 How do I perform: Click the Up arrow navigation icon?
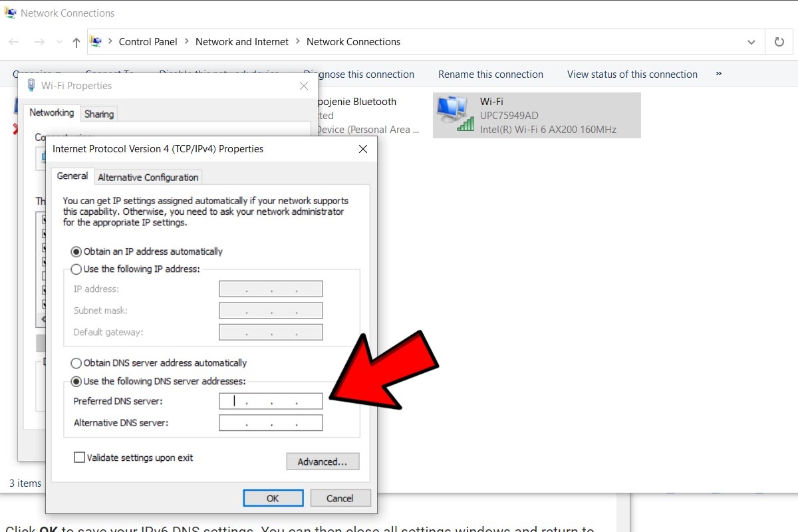[76, 42]
